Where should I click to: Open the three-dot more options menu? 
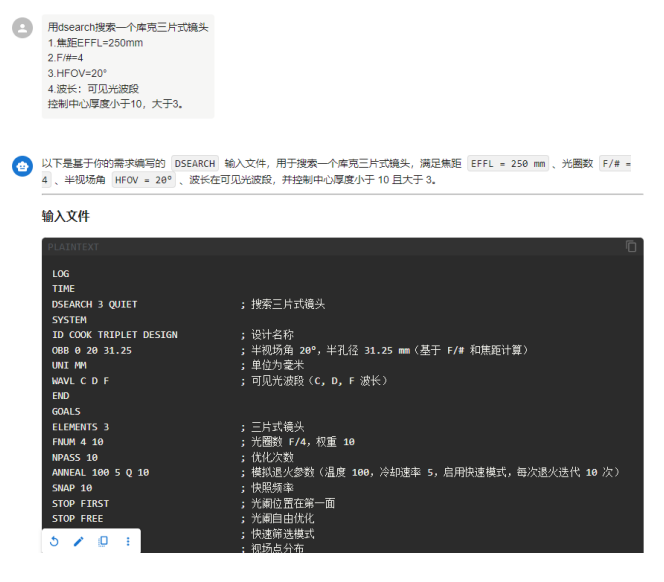pos(128,541)
